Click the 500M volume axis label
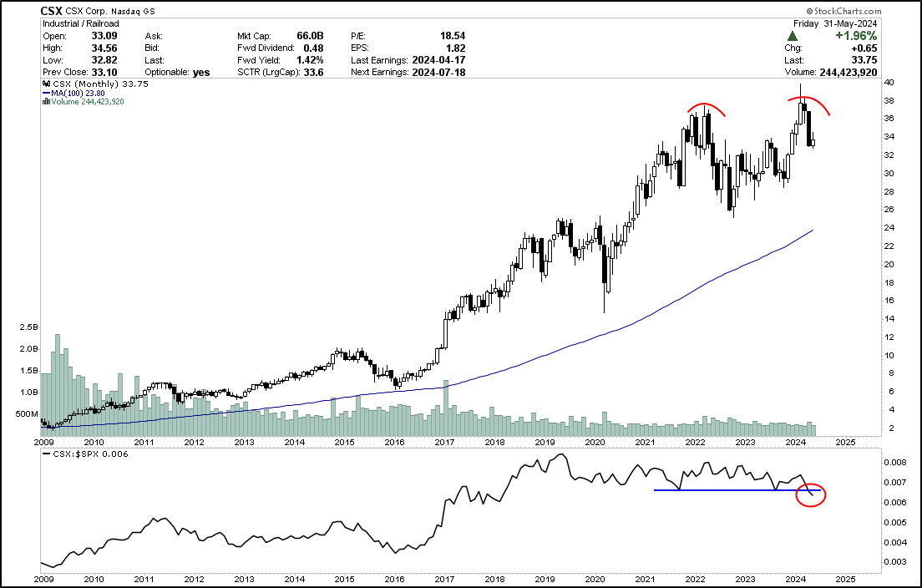This screenshot has height=588, width=922. (27, 414)
